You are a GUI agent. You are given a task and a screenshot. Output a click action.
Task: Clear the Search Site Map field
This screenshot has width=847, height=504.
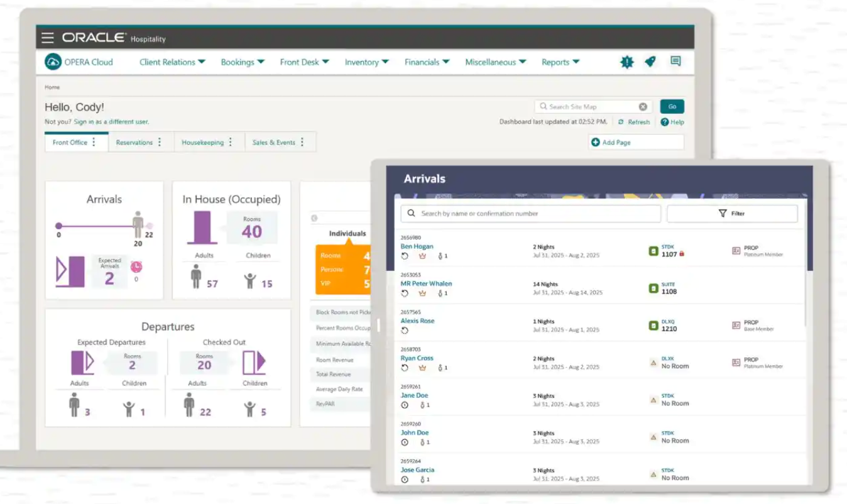tap(643, 107)
